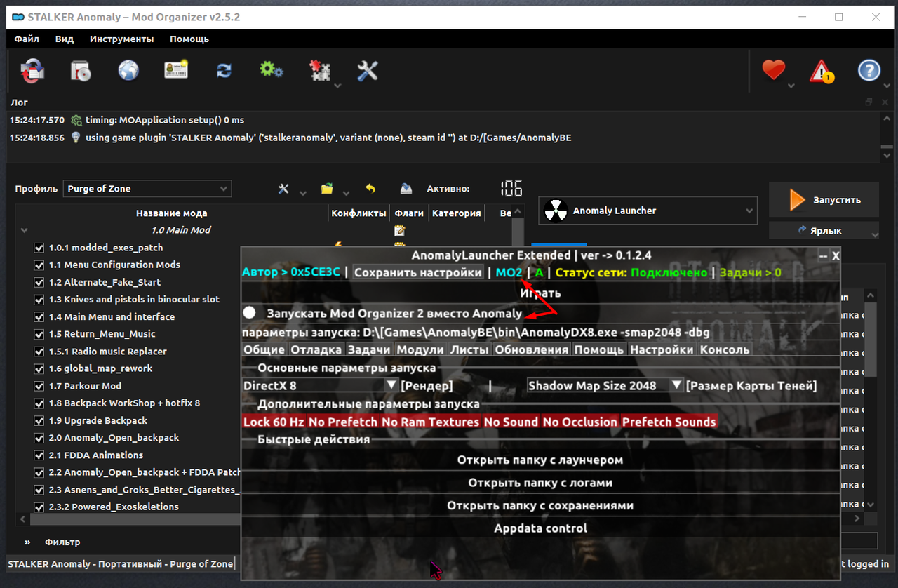This screenshot has height=588, width=898.
Task: Collapse the 1.0 Main Mod separator chevron
Action: pyautogui.click(x=25, y=230)
